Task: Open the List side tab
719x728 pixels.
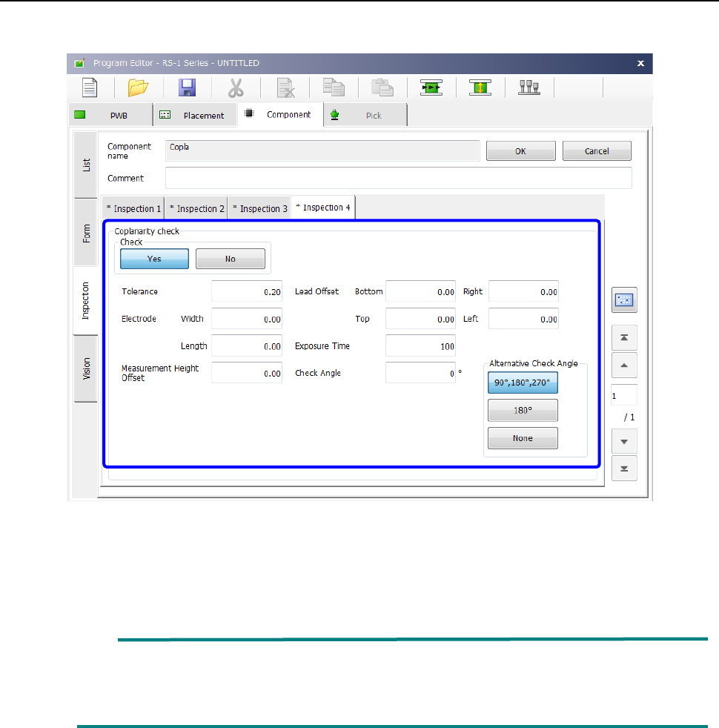Action: pos(86,165)
